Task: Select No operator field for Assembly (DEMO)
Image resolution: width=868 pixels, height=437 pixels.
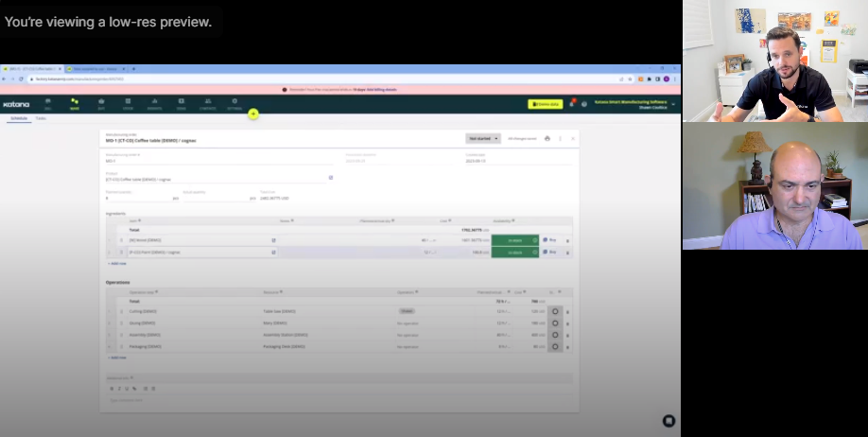Action: [x=408, y=335]
